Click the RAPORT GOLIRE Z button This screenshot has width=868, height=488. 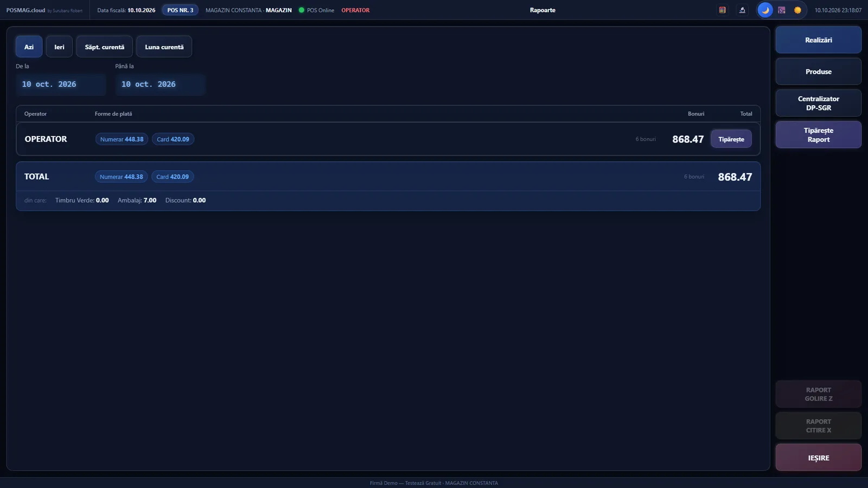(818, 394)
